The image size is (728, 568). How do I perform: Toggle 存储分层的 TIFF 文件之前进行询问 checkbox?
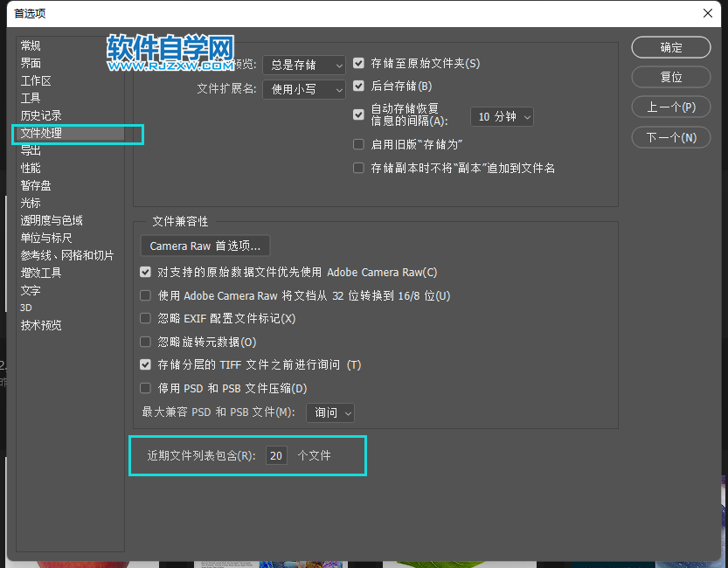point(145,364)
